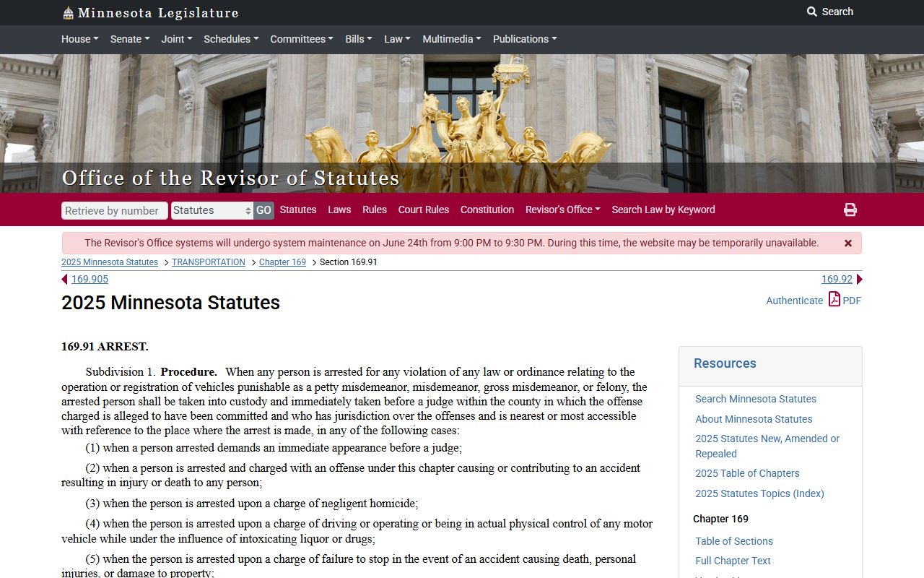Dismiss the maintenance alert with the X
The image size is (924, 578).
(848, 243)
